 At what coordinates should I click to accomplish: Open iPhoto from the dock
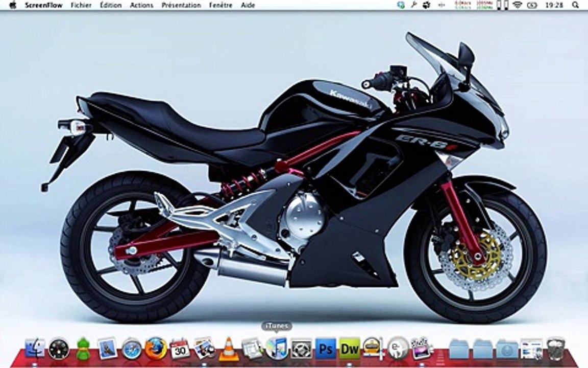pos(204,348)
